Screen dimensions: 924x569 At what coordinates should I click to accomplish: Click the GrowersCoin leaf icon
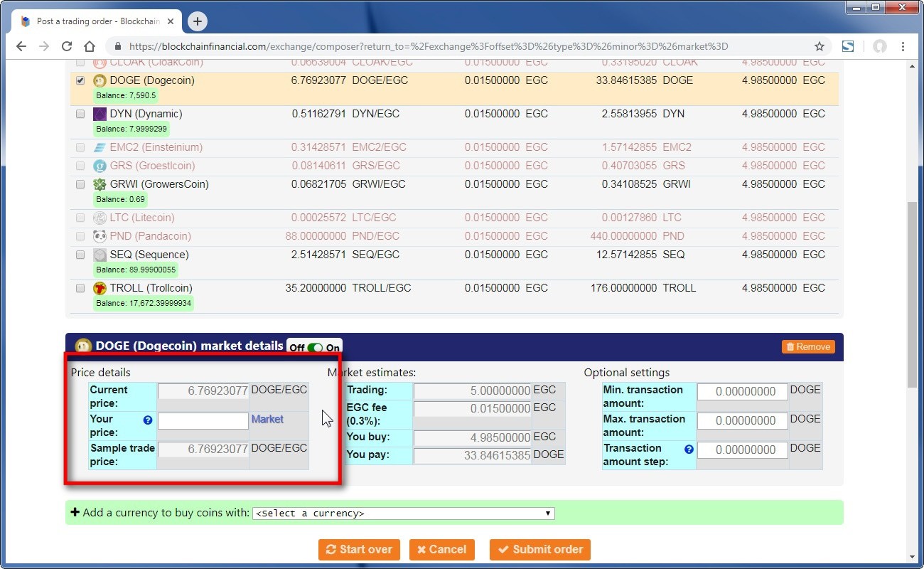coord(100,184)
